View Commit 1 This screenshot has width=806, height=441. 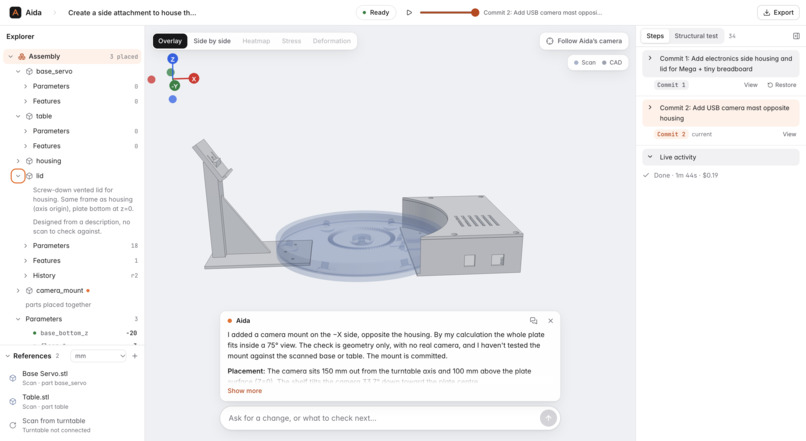tap(750, 85)
